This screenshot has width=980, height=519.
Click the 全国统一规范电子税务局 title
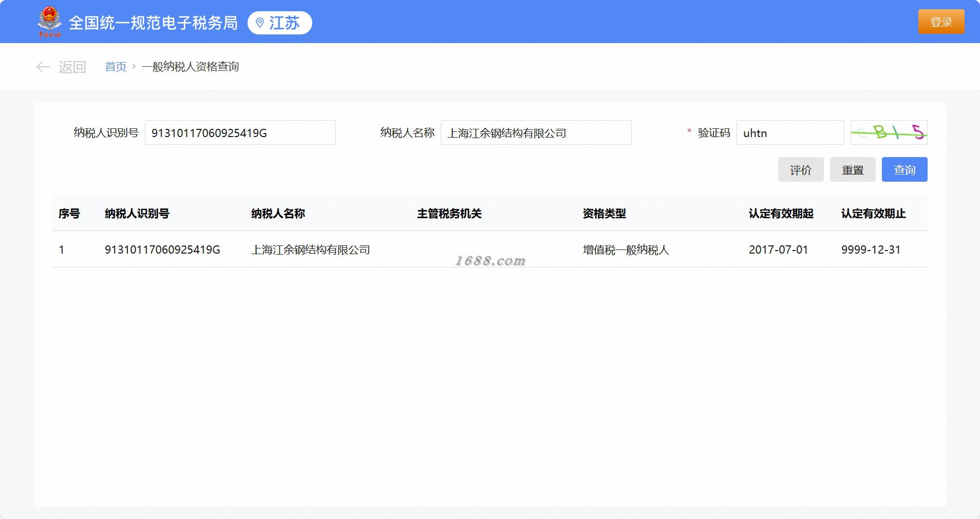pyautogui.click(x=153, y=23)
